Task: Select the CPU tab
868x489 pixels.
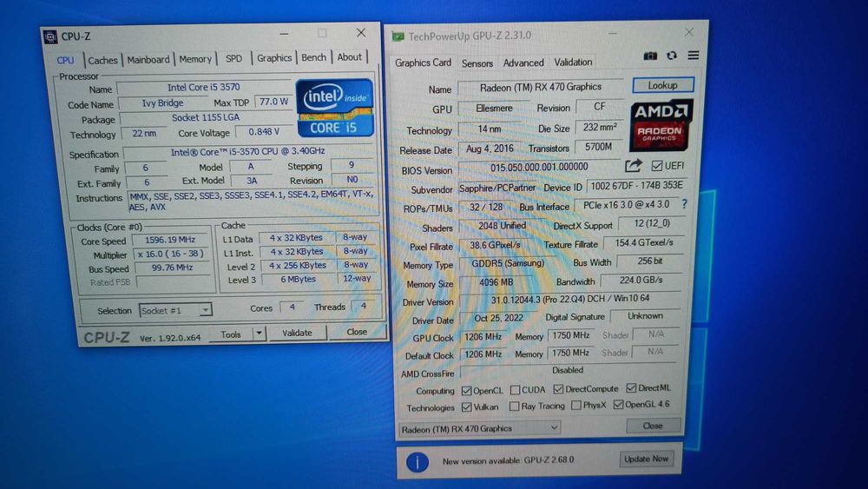Action: click(x=65, y=60)
